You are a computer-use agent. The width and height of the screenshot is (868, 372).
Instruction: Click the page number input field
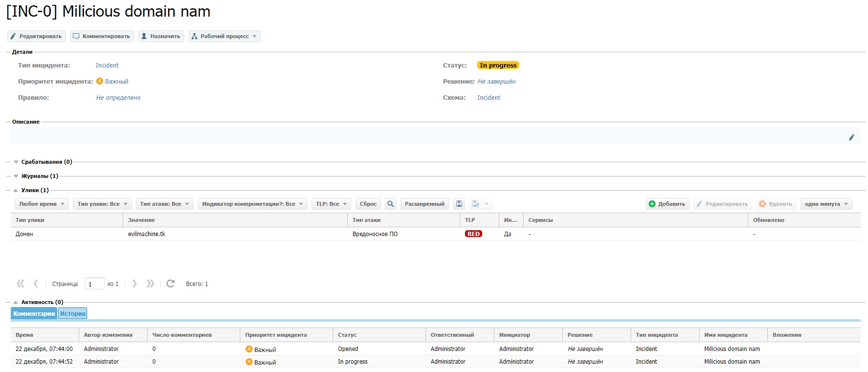coord(94,284)
